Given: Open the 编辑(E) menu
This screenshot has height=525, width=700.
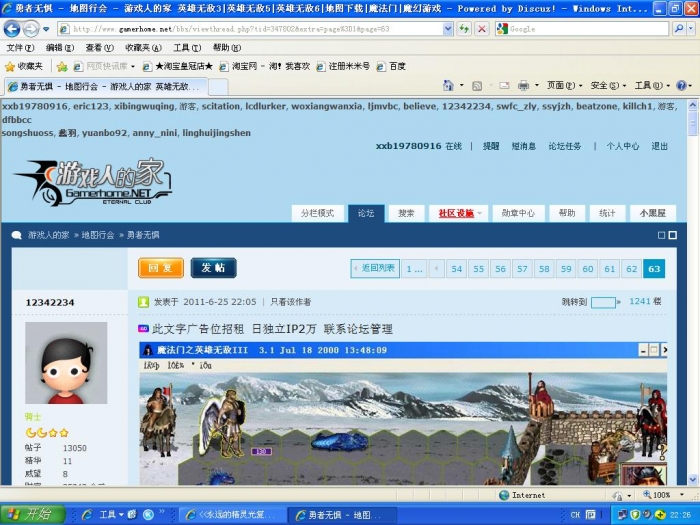Looking at the screenshot, I should click(x=60, y=48).
